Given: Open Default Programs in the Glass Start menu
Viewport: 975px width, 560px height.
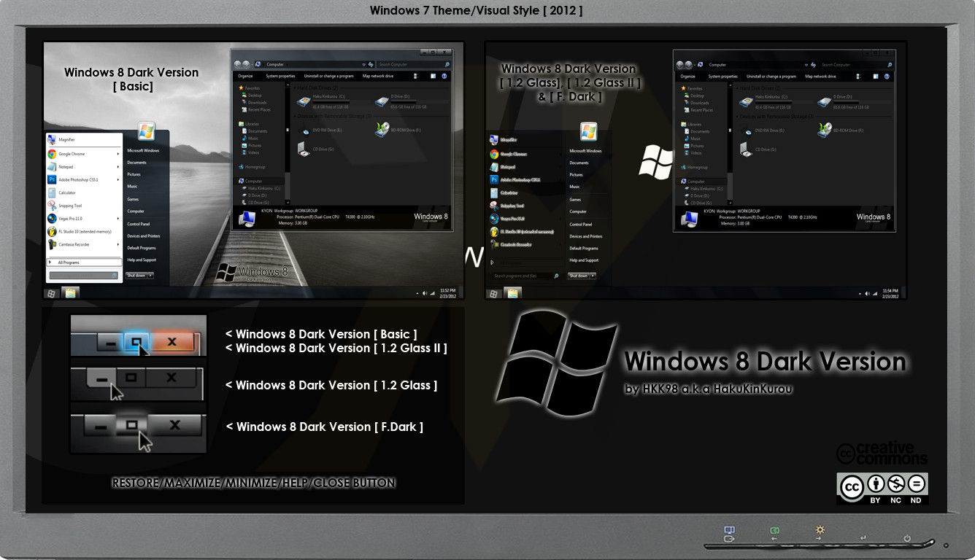Looking at the screenshot, I should tap(584, 248).
